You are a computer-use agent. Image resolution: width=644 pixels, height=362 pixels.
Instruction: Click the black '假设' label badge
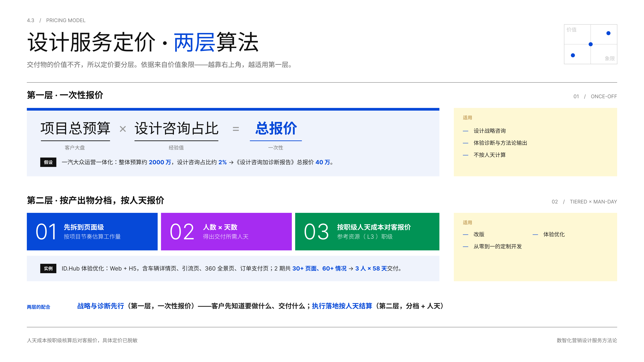point(48,162)
